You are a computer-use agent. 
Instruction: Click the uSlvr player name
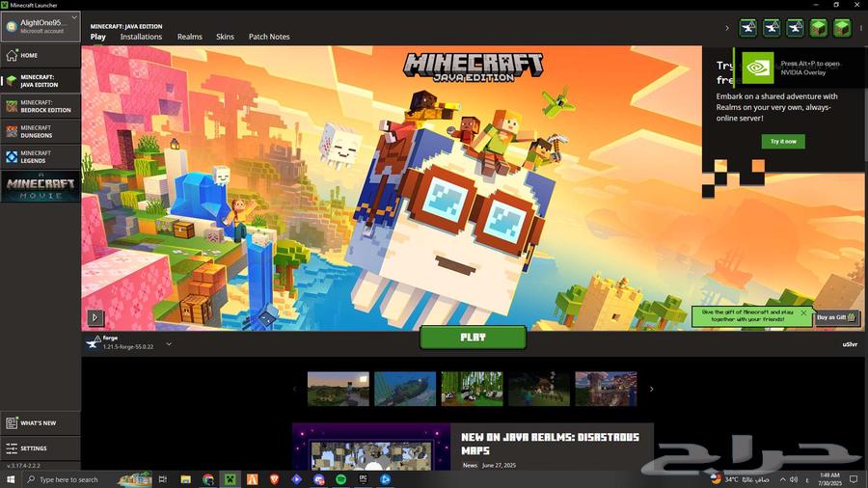[850, 344]
